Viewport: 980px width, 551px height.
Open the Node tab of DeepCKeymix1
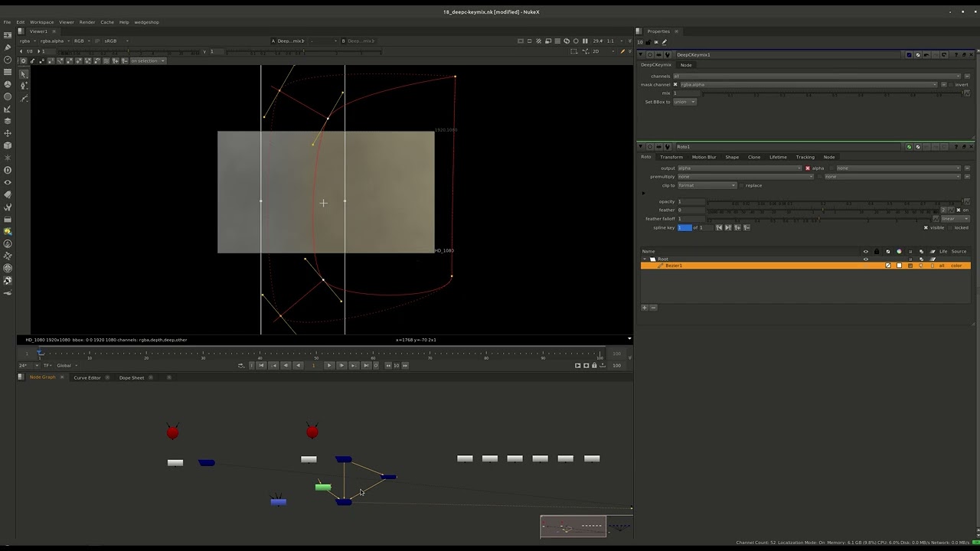click(x=686, y=65)
